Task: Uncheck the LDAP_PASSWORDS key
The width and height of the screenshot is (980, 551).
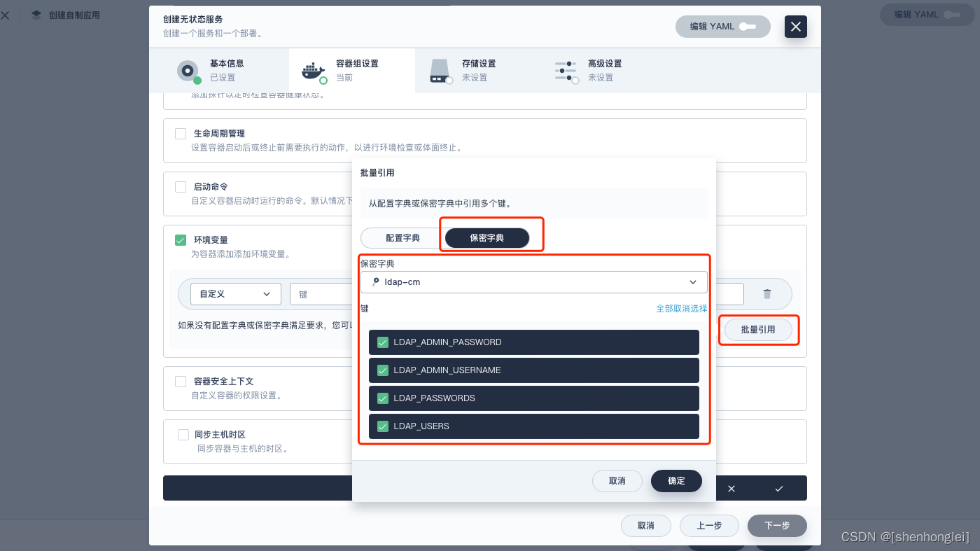Action: 383,398
